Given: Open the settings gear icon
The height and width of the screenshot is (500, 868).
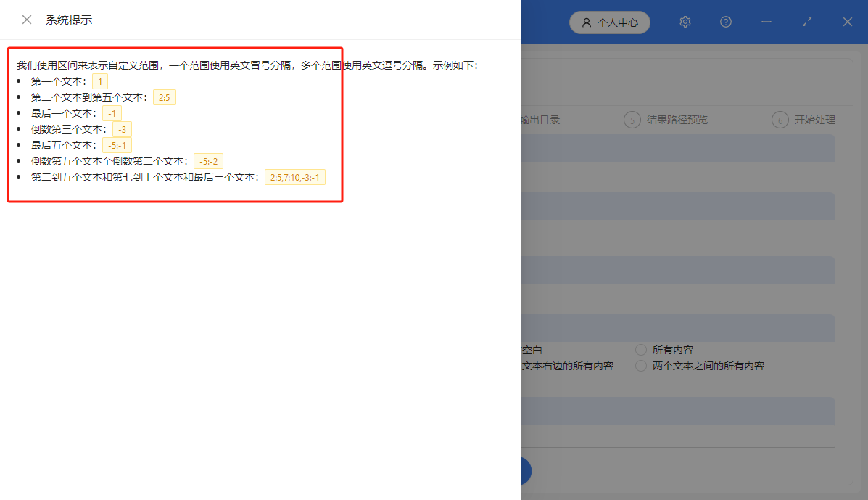Looking at the screenshot, I should pyautogui.click(x=685, y=22).
